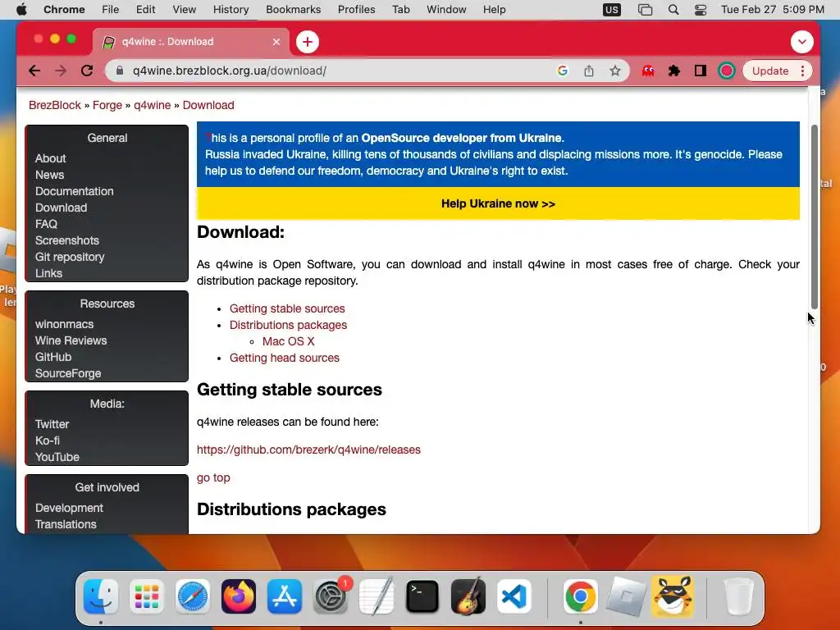Go back using the browser back arrow
The width and height of the screenshot is (840, 630).
[34, 71]
